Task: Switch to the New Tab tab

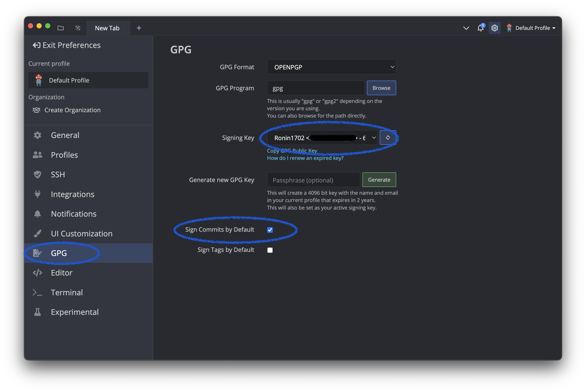Action: tap(107, 28)
